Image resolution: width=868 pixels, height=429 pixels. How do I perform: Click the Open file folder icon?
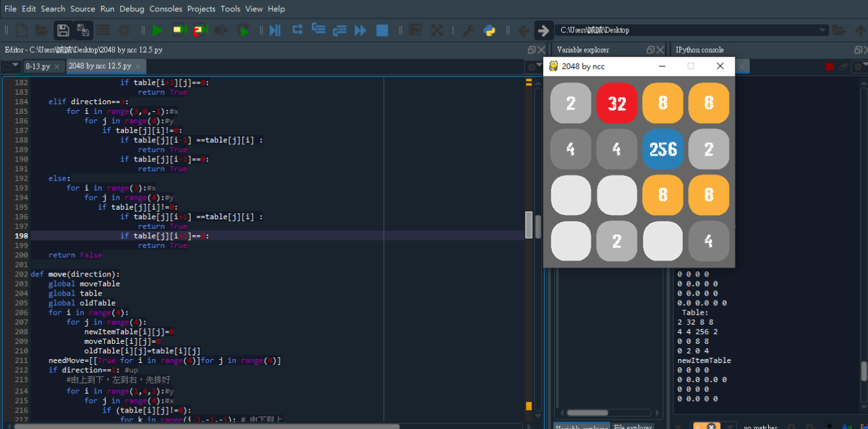coord(42,30)
